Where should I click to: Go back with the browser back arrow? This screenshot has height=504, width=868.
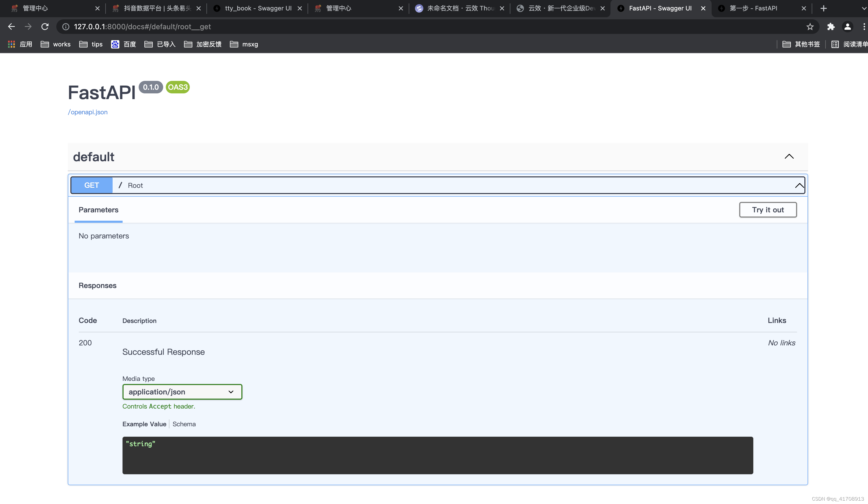coord(11,27)
